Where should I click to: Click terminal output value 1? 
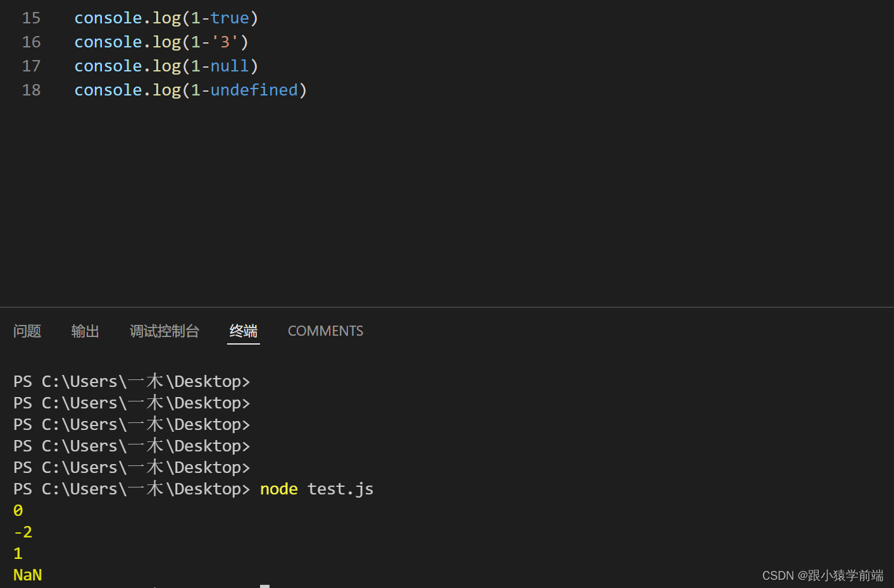coord(18,554)
